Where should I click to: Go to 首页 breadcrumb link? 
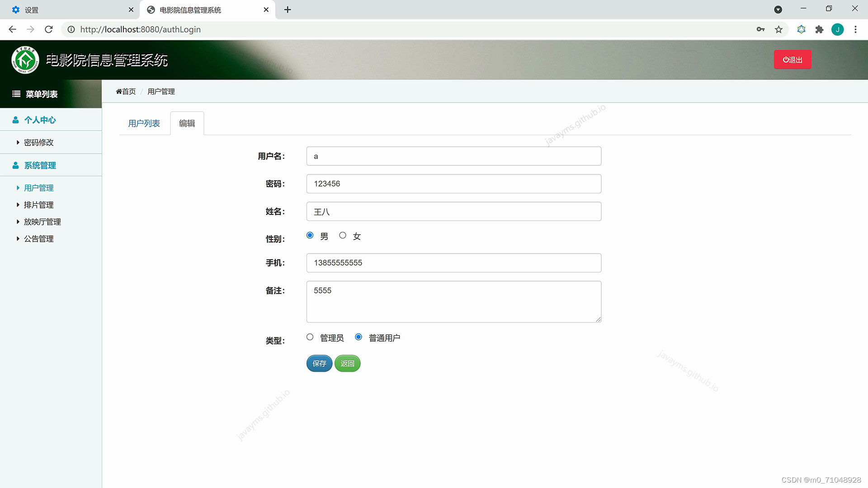click(x=129, y=91)
